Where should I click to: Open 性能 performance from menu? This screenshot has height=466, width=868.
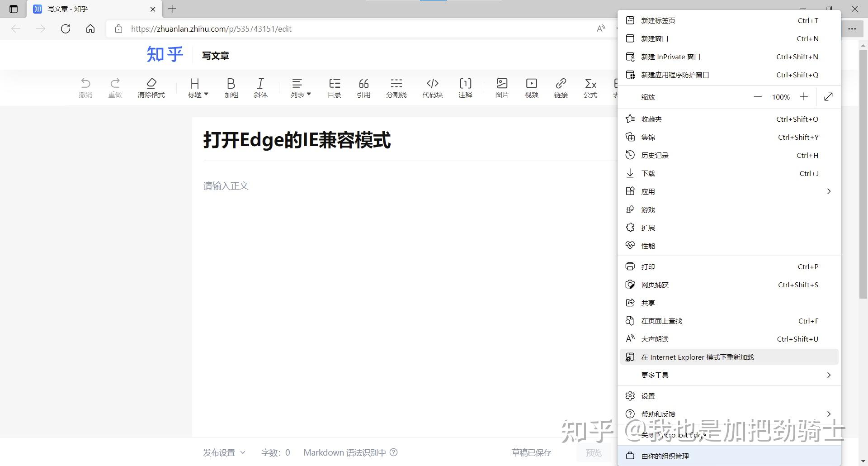coord(729,246)
